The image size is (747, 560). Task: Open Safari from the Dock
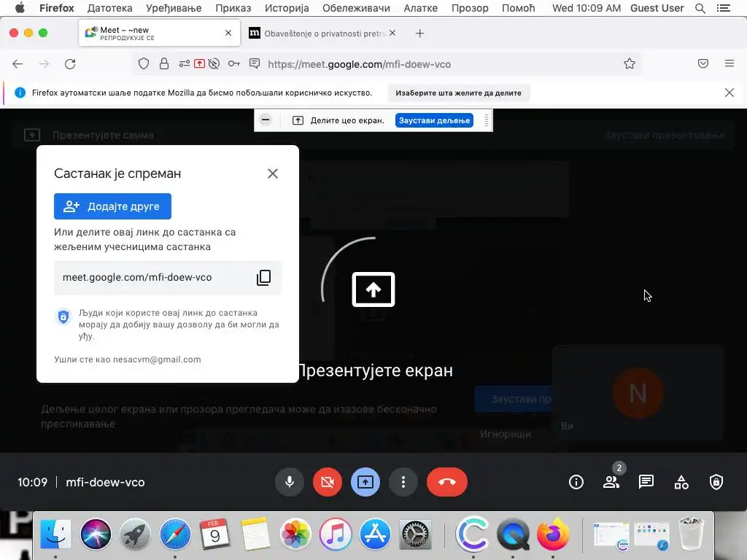pos(175,533)
